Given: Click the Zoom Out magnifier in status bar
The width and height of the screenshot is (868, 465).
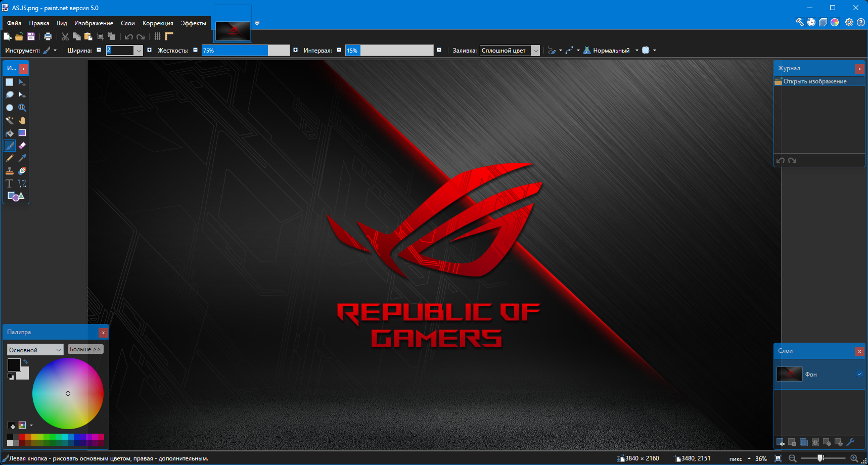Looking at the screenshot, I should click(x=793, y=458).
